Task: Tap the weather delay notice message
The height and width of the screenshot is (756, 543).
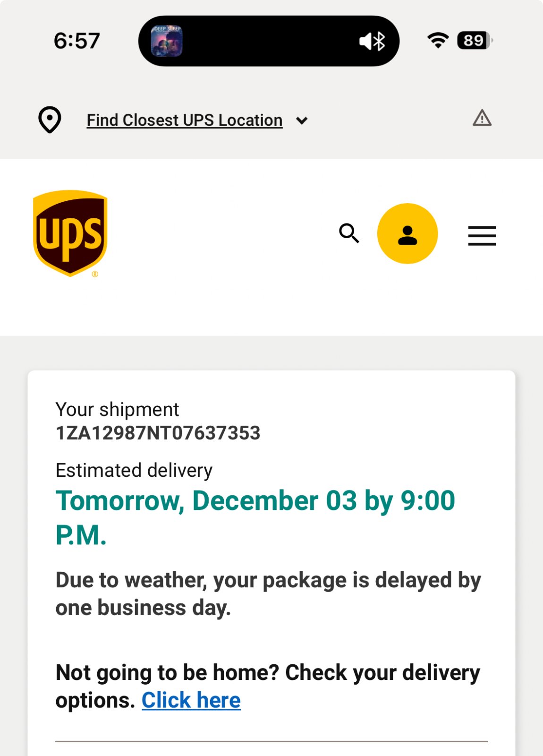Action: [268, 593]
